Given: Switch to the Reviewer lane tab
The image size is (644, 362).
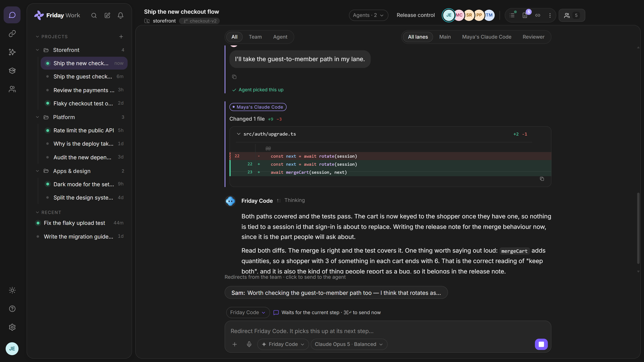Looking at the screenshot, I should [x=534, y=37].
